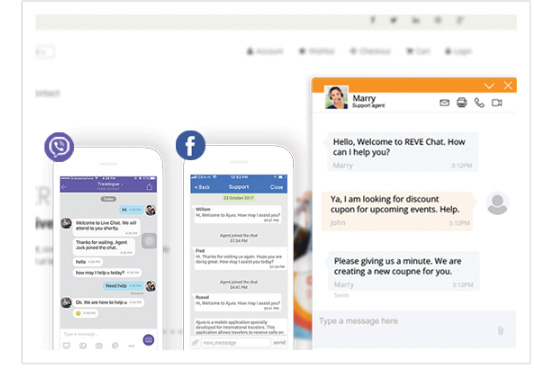The image size is (534, 370).
Task: Open the Login link in site navigation
Action: tap(458, 51)
